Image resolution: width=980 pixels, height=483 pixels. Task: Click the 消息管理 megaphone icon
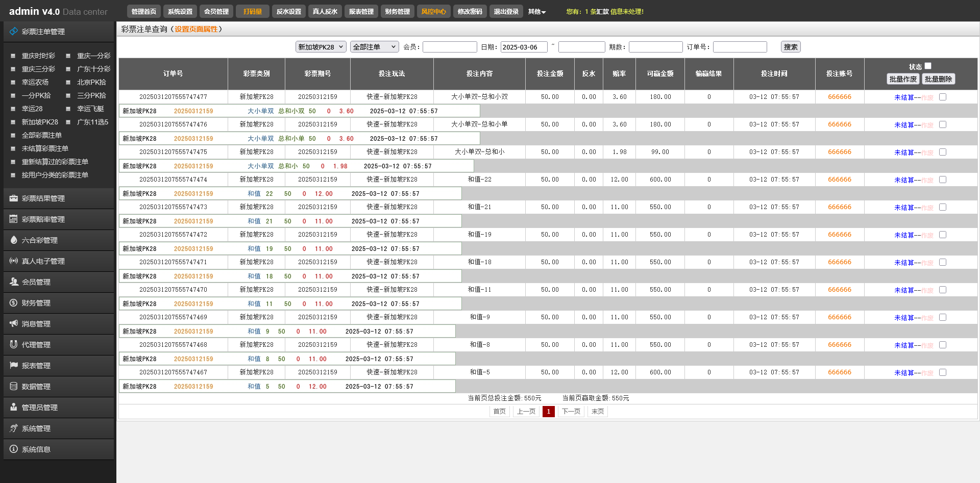[x=13, y=324]
